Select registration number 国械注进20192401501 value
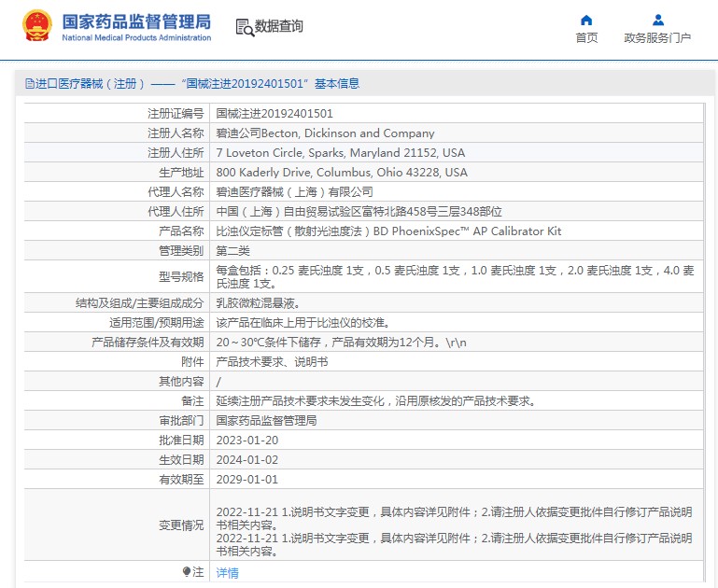 pos(275,114)
